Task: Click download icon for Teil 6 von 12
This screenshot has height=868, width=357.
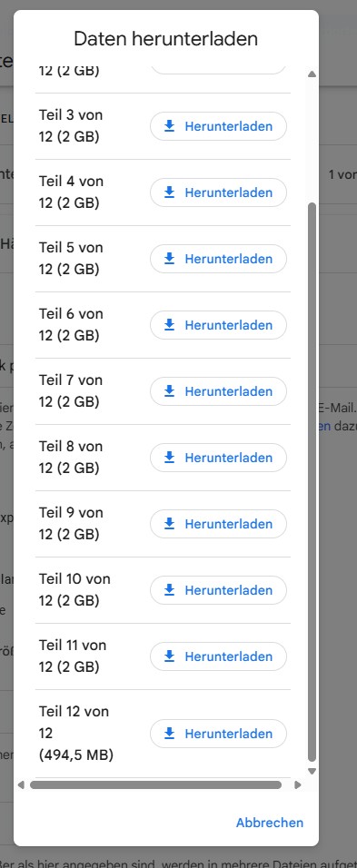Action: point(169,325)
